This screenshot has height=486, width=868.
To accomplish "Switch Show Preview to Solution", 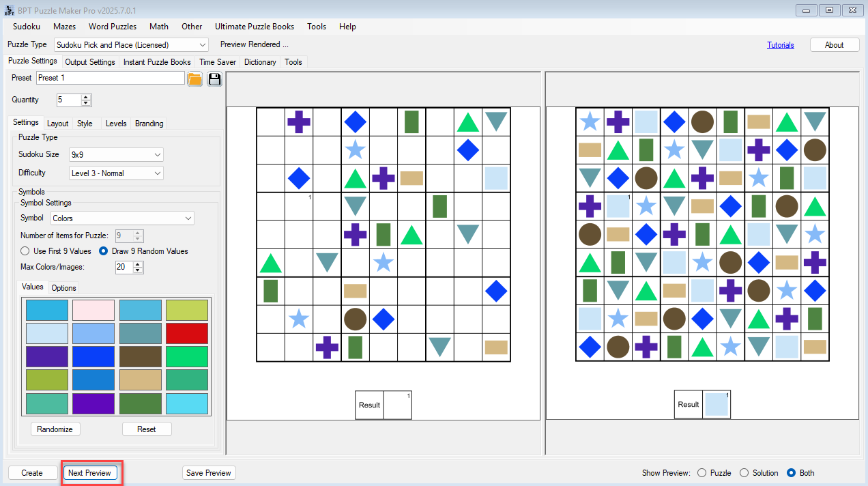I will (744, 472).
